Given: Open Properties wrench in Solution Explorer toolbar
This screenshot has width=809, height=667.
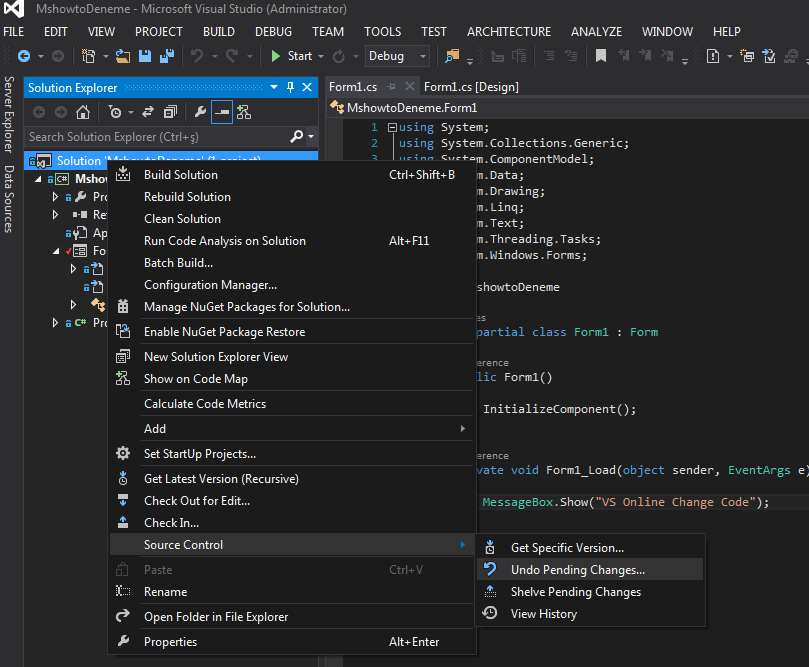Looking at the screenshot, I should tap(200, 112).
